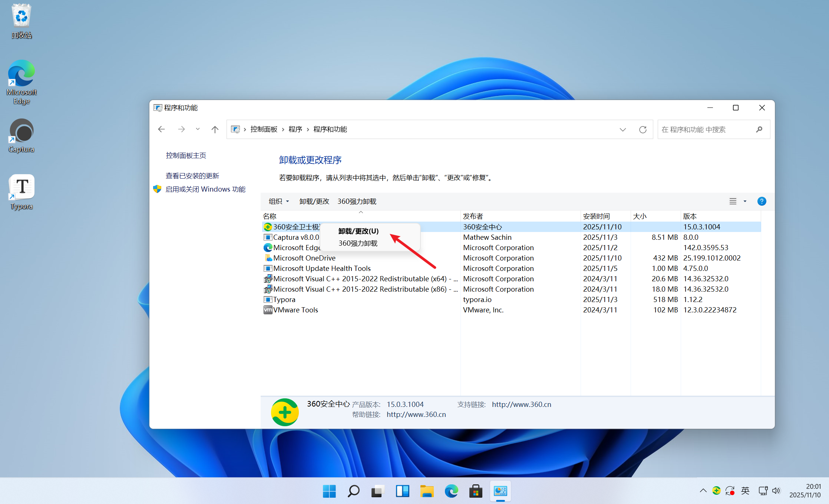Viewport: 829px width, 504px height.
Task: Expand the 组织 dropdown menu
Action: (278, 201)
